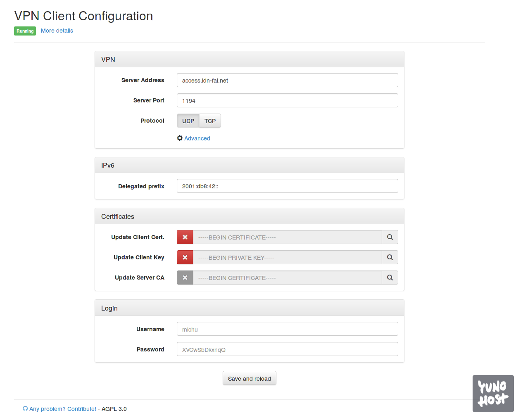Open the Any problem? Contribute! link
Viewport: 523px width, 420px height.
point(62,409)
